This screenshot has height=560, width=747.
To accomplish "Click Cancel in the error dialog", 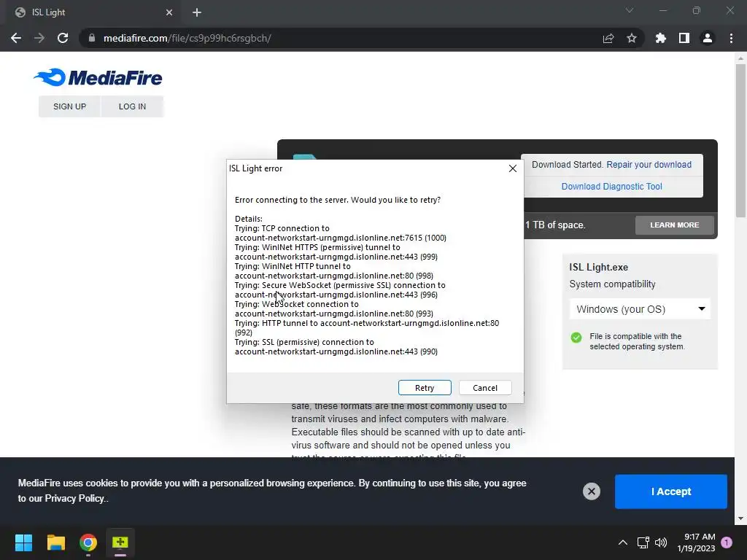I will coord(485,388).
